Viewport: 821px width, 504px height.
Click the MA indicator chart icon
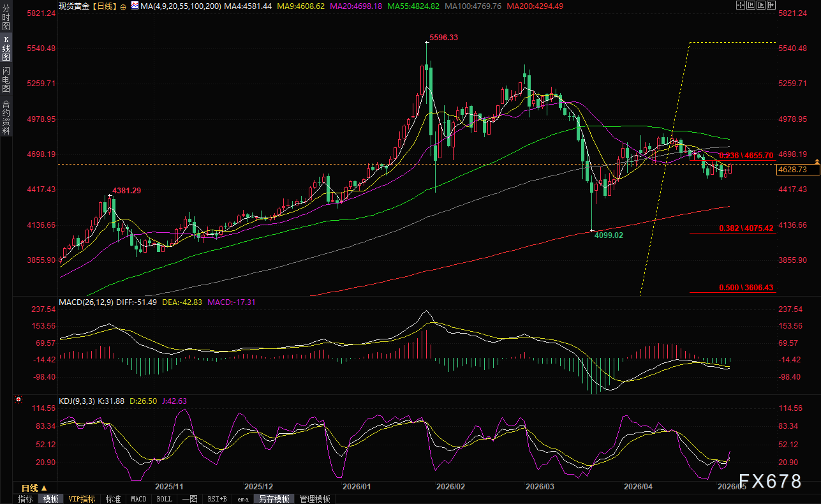[x=135, y=5]
